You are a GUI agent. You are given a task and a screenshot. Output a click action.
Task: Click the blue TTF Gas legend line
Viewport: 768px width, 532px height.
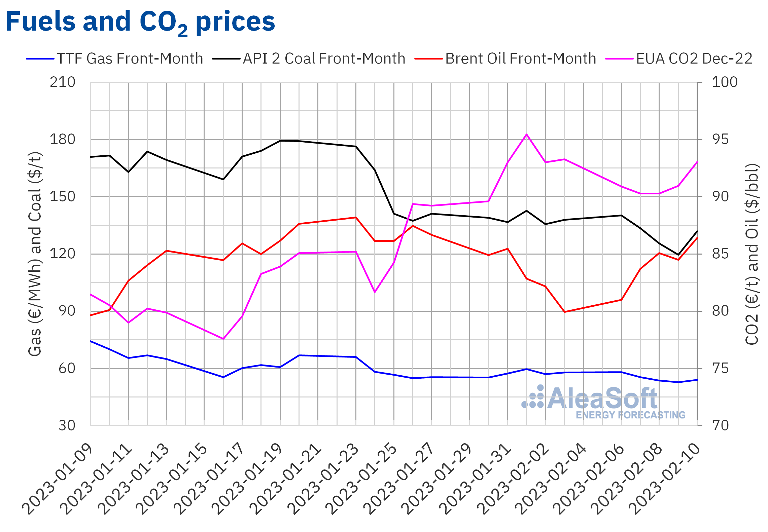(40, 59)
